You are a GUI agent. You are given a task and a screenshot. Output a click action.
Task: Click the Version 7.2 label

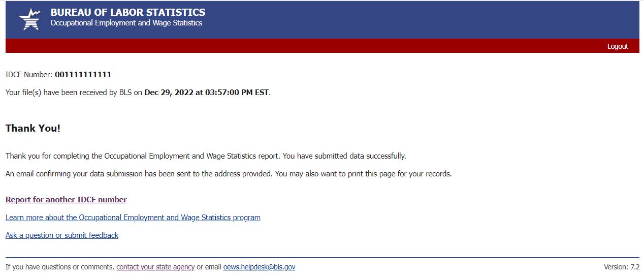click(621, 267)
